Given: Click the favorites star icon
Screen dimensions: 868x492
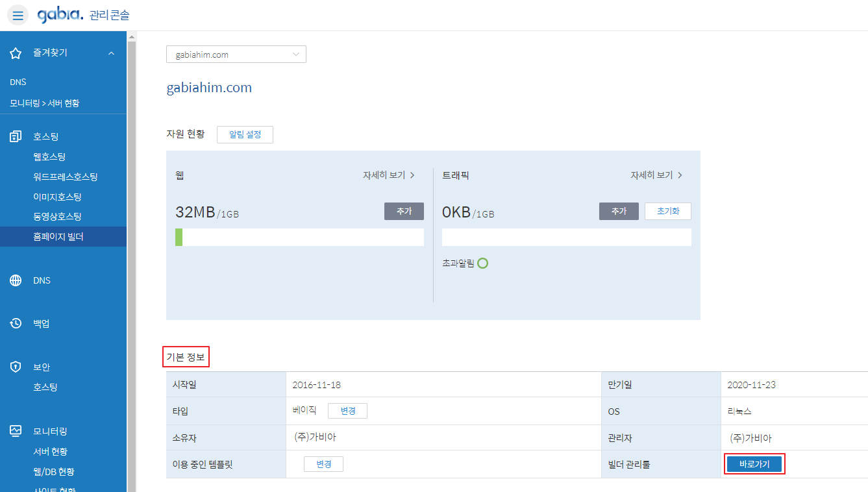Looking at the screenshot, I should point(16,53).
